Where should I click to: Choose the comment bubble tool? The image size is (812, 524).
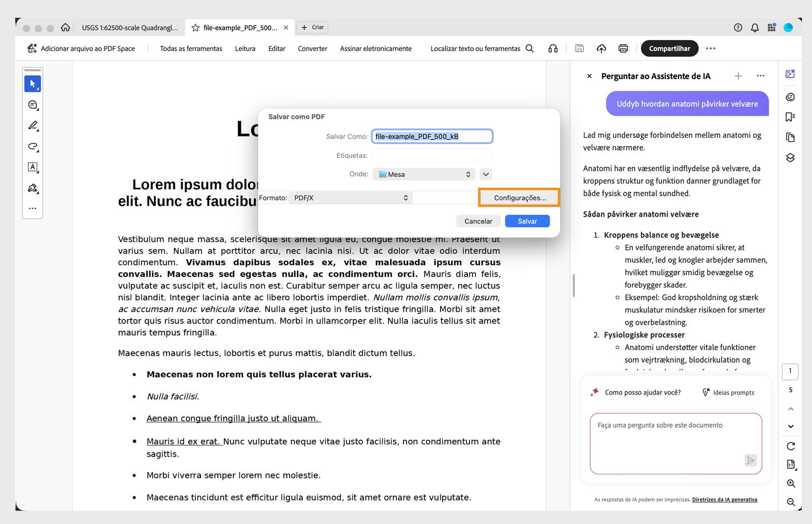[32, 105]
